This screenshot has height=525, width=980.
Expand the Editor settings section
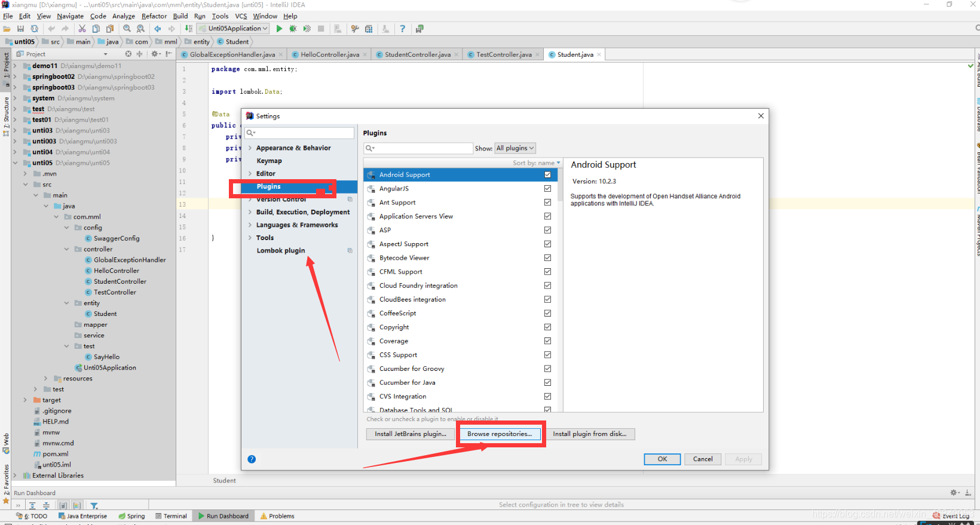250,174
